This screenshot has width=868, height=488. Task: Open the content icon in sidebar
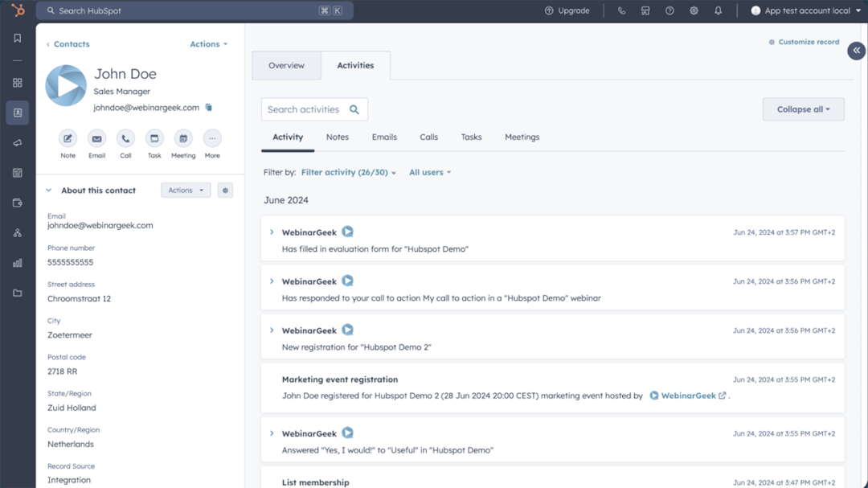tap(18, 173)
